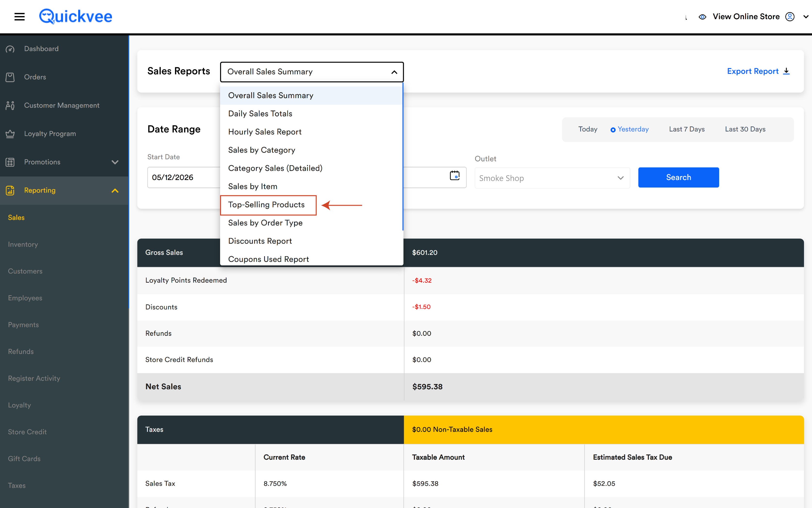Open the Loyalty reporting submenu item
The height and width of the screenshot is (508, 812).
click(19, 405)
